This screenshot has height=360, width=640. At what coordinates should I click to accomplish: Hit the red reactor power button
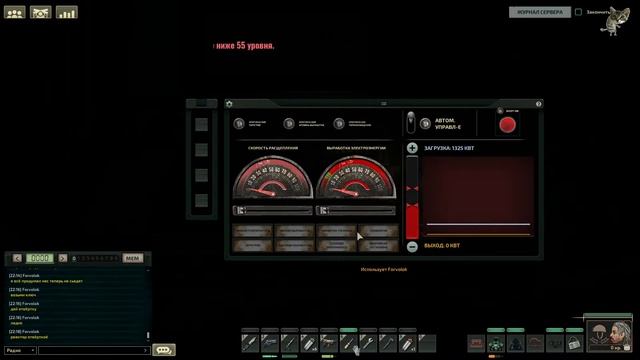click(507, 125)
